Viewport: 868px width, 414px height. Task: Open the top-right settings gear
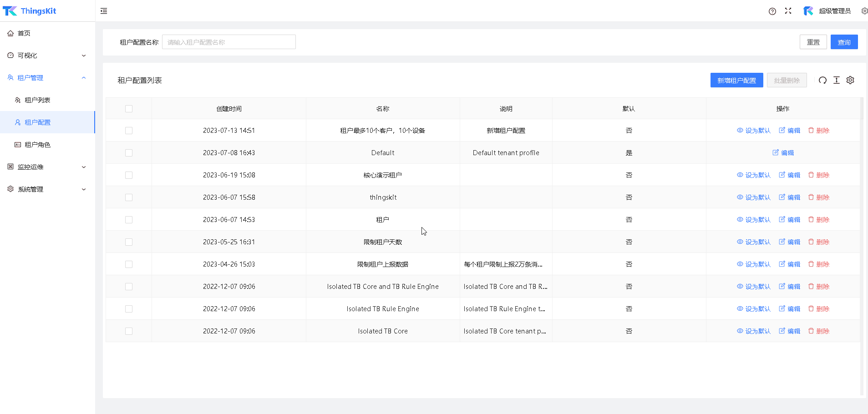point(864,11)
